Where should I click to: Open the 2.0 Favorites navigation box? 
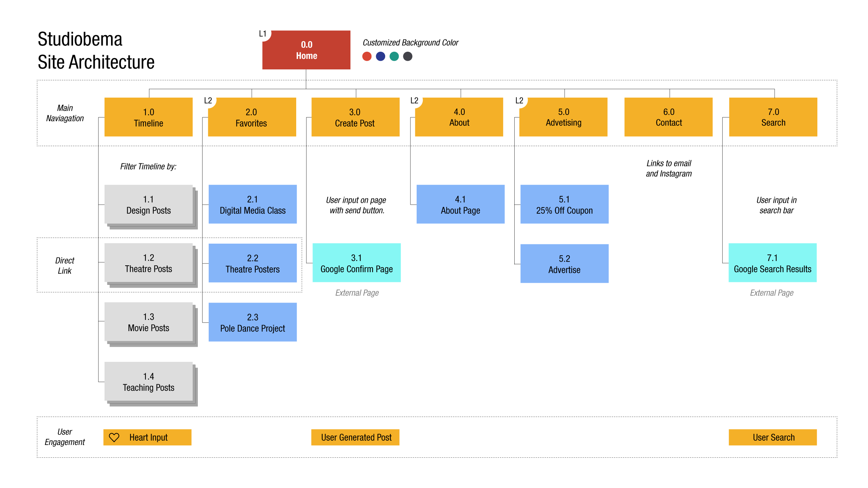point(252,117)
